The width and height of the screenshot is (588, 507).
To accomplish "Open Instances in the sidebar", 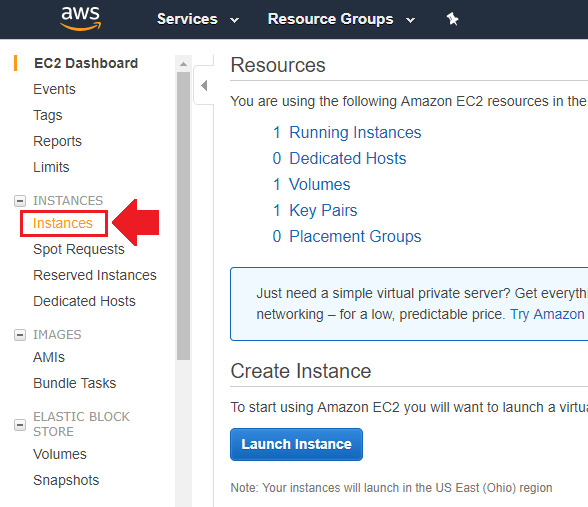I will click(63, 223).
